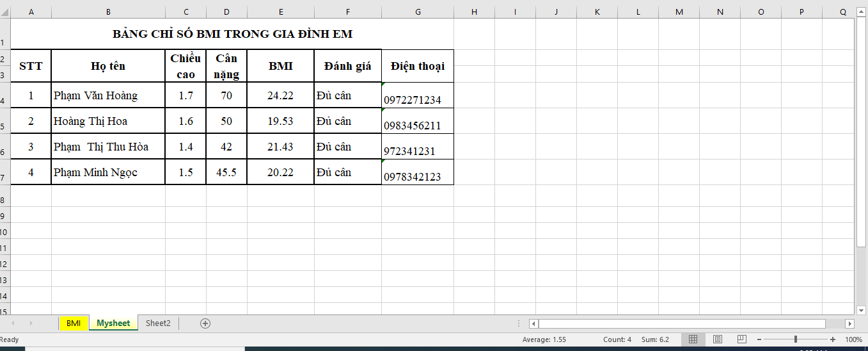
Task: Select phone number 0983456211
Action: pos(418,121)
